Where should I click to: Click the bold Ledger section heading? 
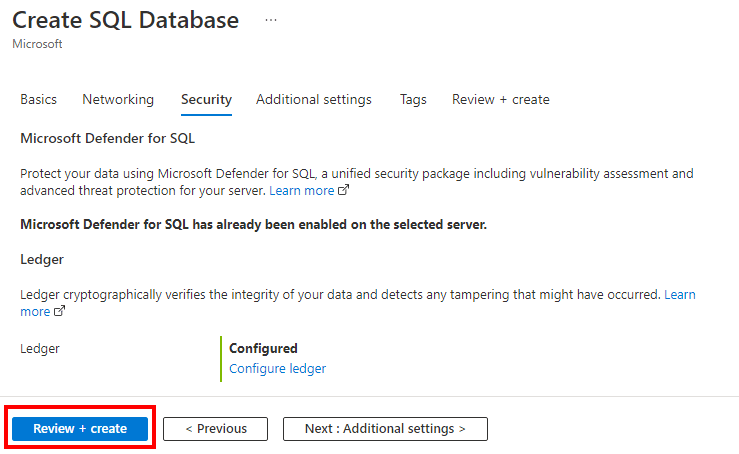(x=42, y=260)
